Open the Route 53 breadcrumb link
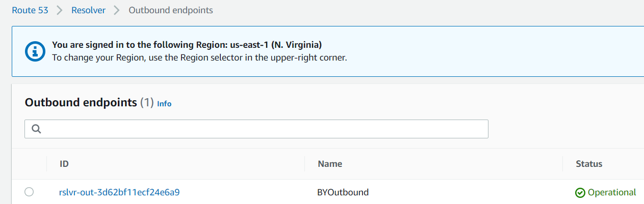Viewport: 644px width, 204px height. (30, 10)
